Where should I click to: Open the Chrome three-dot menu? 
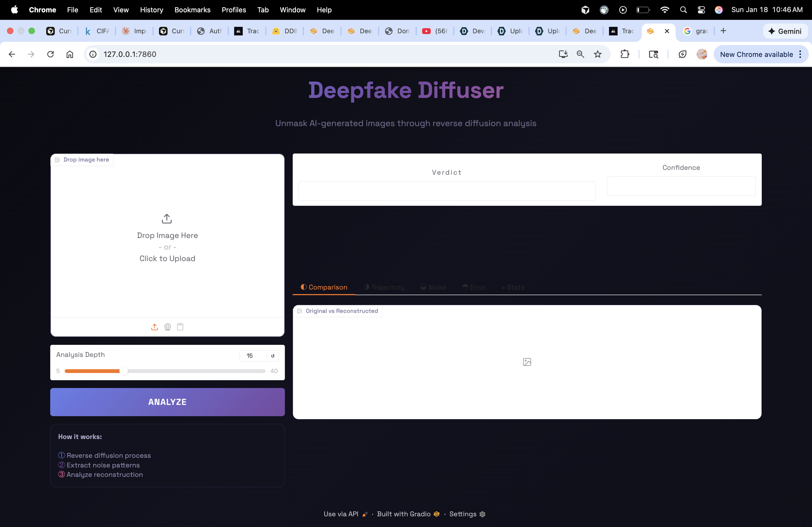click(800, 54)
